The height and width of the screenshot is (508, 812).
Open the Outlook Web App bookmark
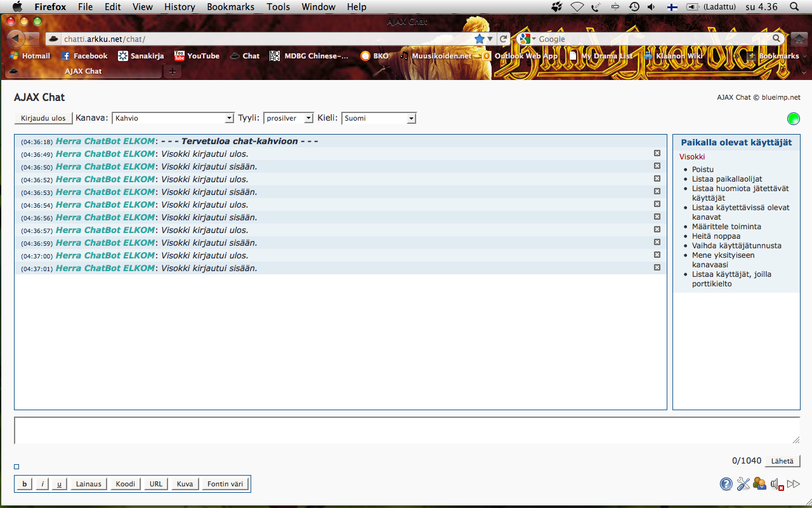point(520,56)
